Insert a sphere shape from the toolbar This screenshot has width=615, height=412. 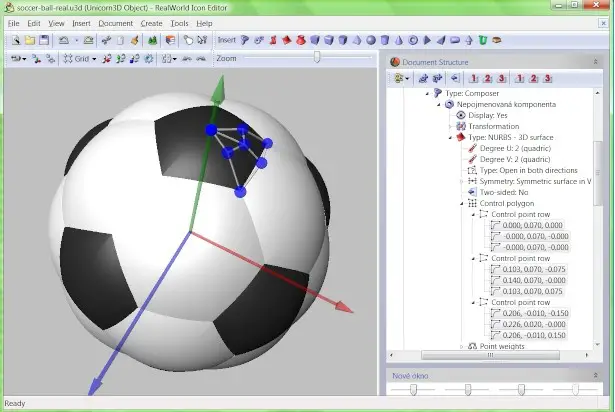[371, 40]
